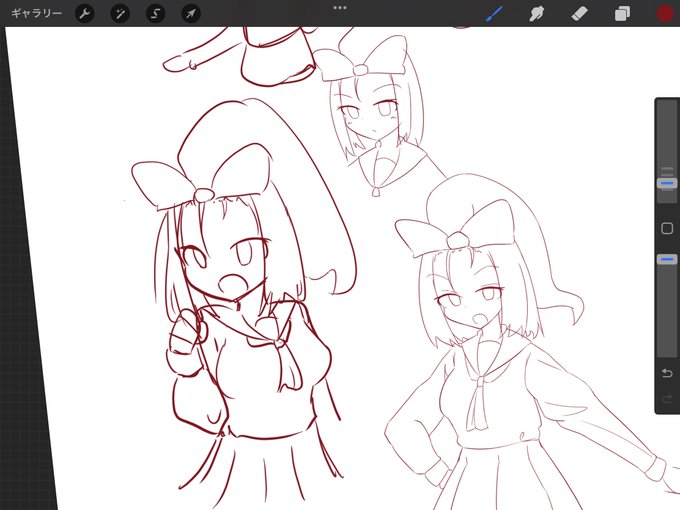Screen dimensions: 680x510
Task: Click the brush opacity slider handle
Action: pos(667,259)
